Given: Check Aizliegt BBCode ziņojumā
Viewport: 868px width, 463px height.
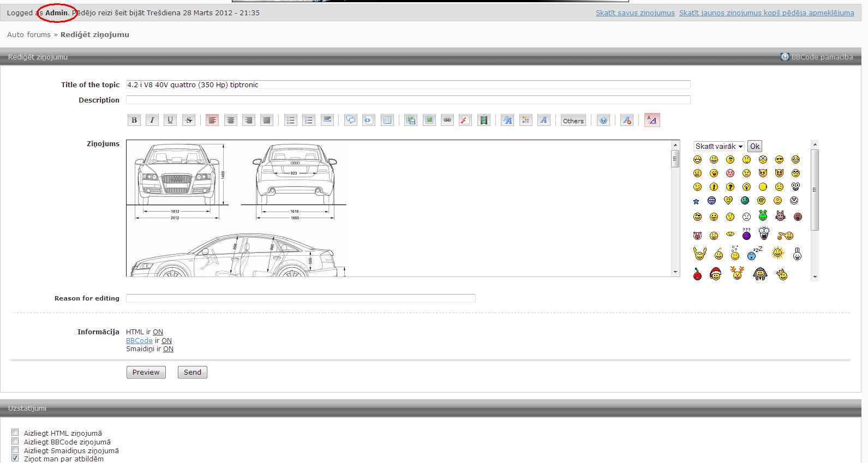Looking at the screenshot, I should (15, 441).
